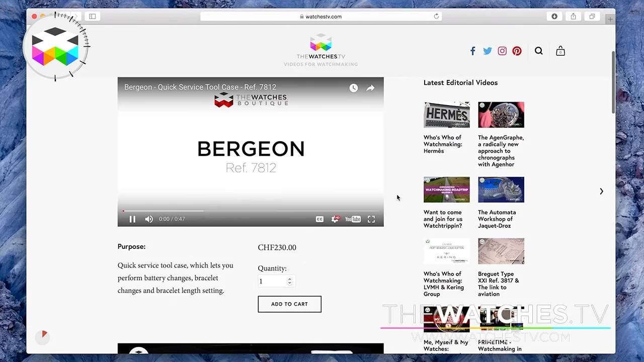Open the Jaquet-Droz Automata thumbnail
This screenshot has width=644, height=362.
(501, 190)
